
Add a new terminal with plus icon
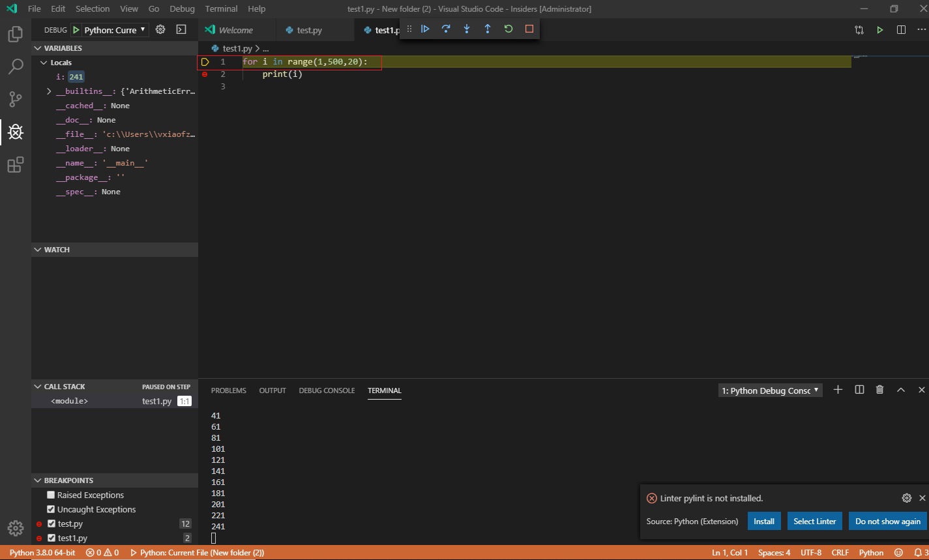coord(838,390)
